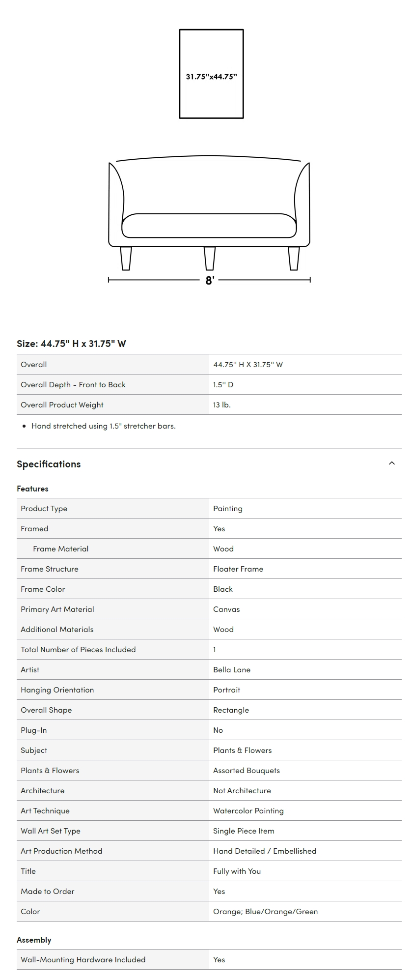Click the 8' sofa width label
This screenshot has width=413, height=980.
(210, 280)
